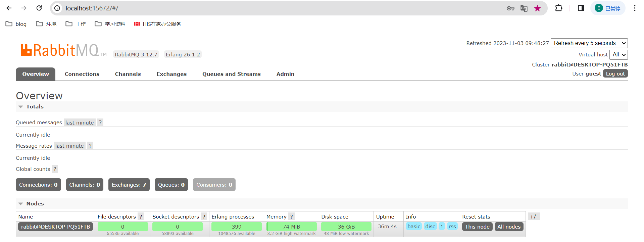This screenshot has width=644, height=242.
Task: Open the Refresh every 5 seconds dropdown
Action: coord(589,43)
